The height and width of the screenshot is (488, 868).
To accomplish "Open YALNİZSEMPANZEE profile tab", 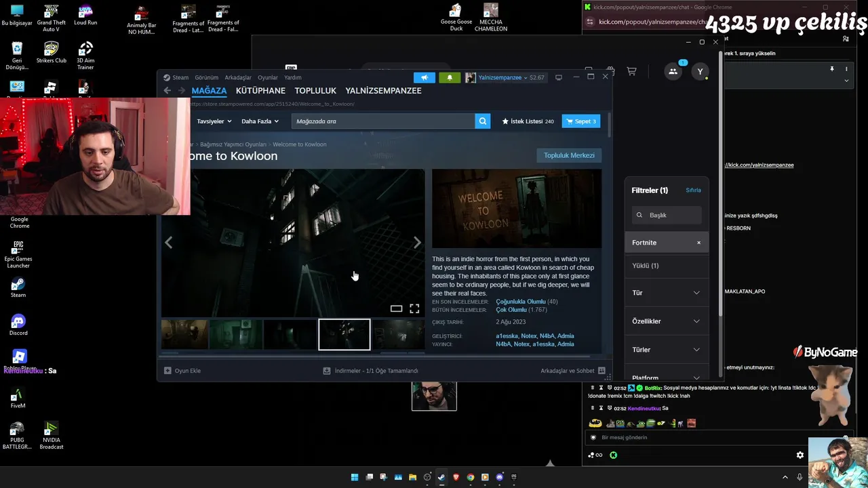I will [x=383, y=91].
